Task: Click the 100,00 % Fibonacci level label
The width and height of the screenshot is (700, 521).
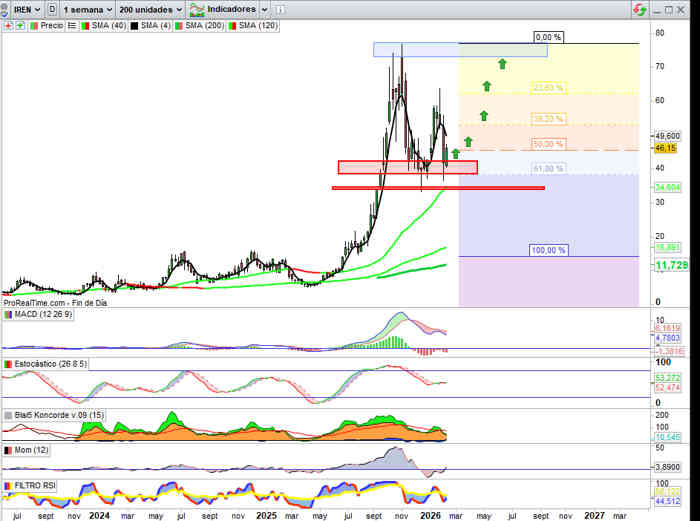Action: 549,250
